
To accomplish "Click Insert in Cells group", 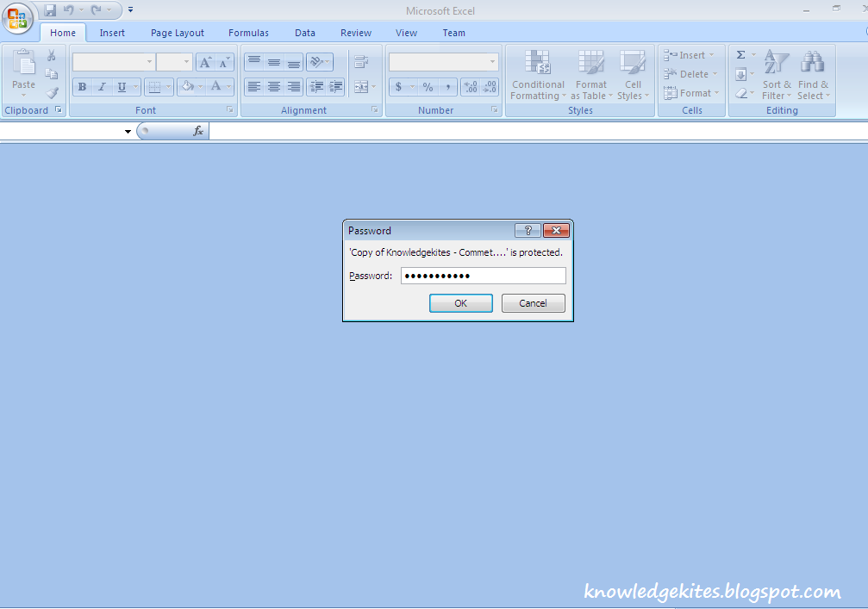I will tap(690, 55).
